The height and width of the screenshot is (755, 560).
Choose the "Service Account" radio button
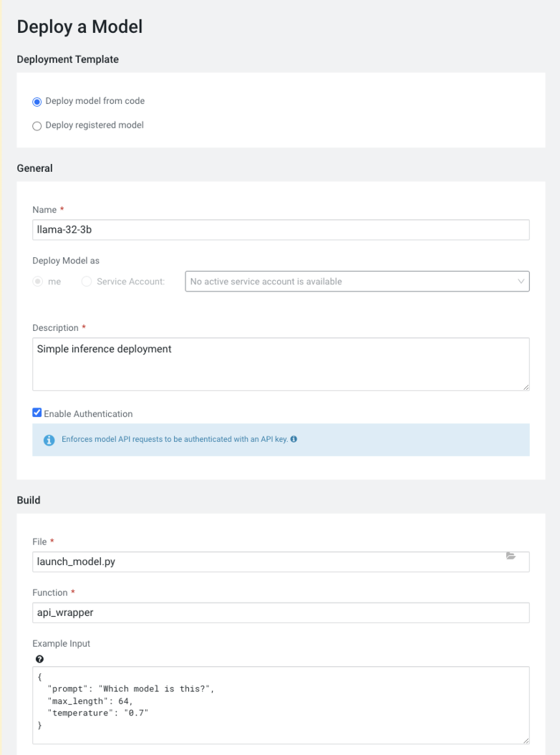tap(87, 282)
